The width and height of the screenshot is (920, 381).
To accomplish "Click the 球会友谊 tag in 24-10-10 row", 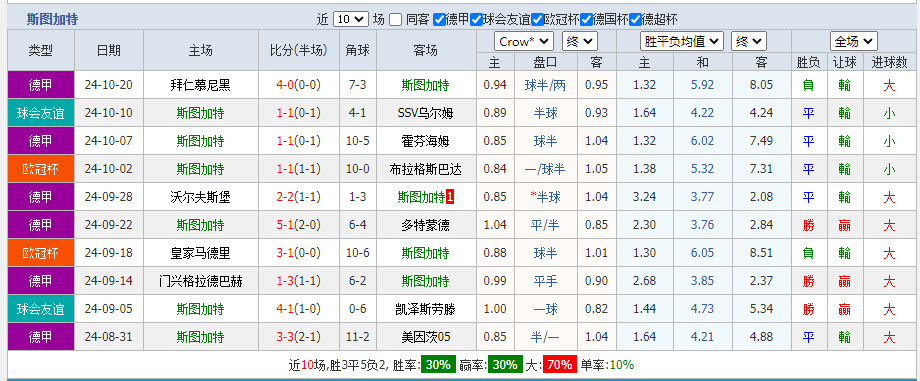I will (x=40, y=113).
